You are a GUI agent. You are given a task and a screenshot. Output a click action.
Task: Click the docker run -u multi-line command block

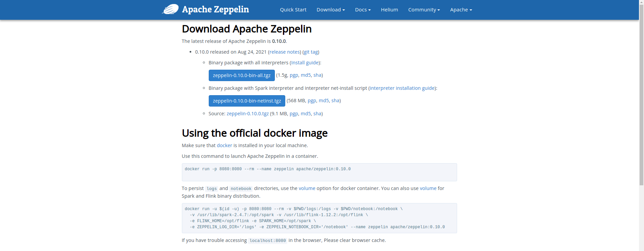(x=319, y=218)
